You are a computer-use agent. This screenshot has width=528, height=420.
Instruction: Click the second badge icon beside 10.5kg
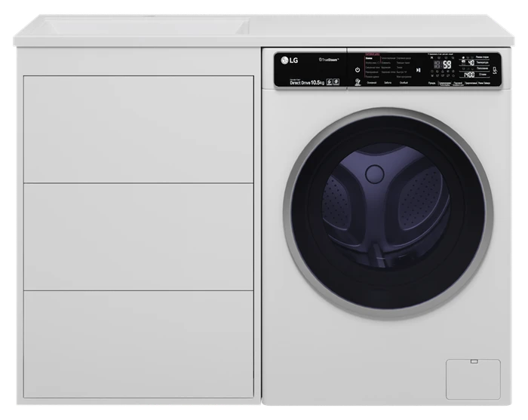[x=336, y=81]
